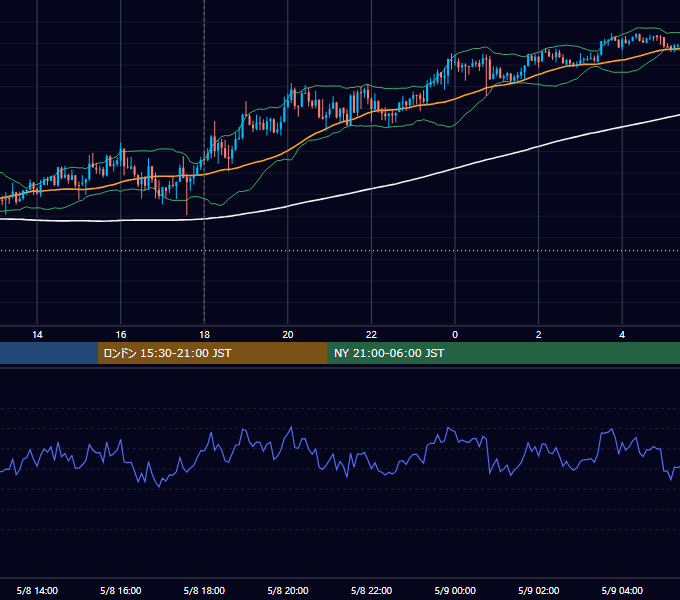This screenshot has height=600, width=680.
Task: Click the ロンドン 15:30-21:00 JST session bar
Action: [212, 353]
